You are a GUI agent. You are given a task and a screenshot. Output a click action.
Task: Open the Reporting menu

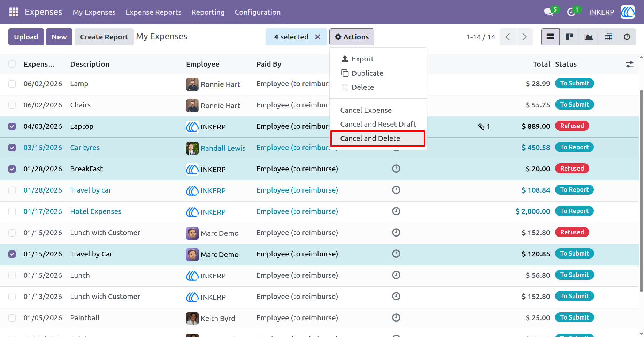click(x=208, y=12)
